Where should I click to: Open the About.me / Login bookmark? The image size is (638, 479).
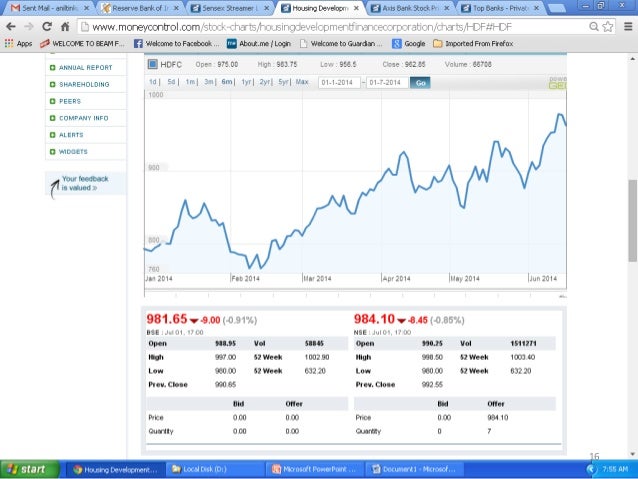pos(259,44)
